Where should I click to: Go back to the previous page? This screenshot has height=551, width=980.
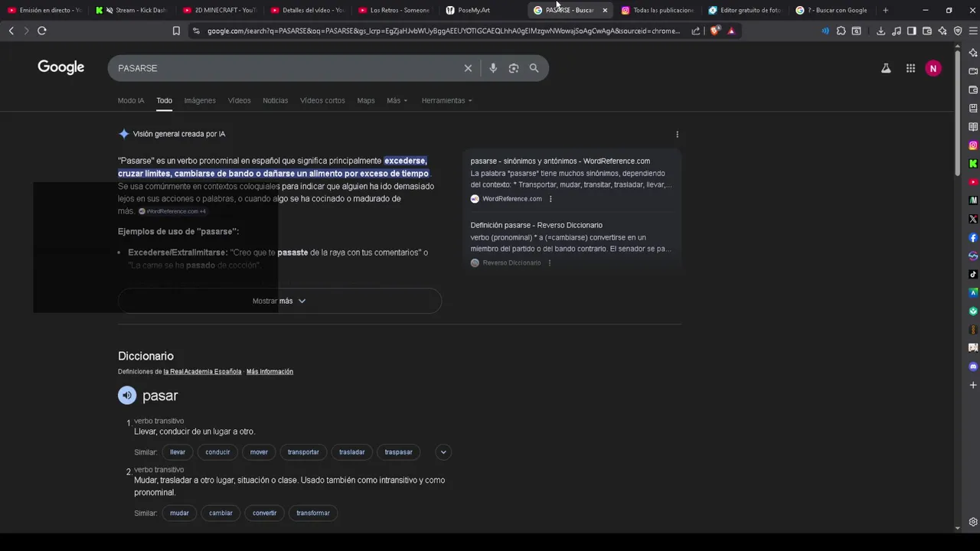tap(11, 31)
